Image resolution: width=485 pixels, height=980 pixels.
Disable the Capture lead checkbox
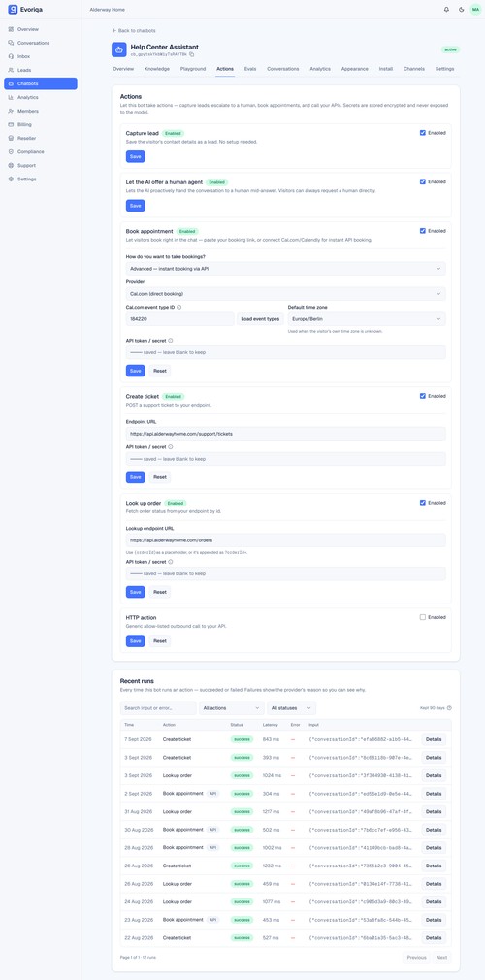tap(423, 133)
